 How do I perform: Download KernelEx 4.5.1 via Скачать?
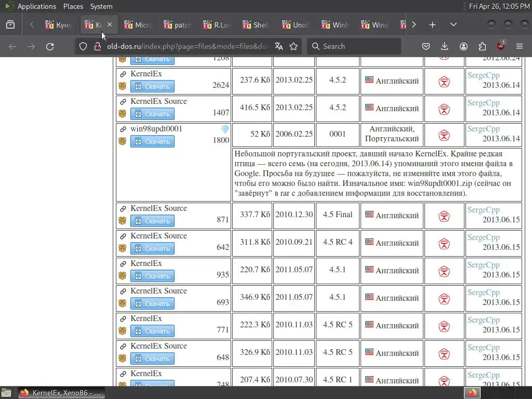(x=152, y=276)
